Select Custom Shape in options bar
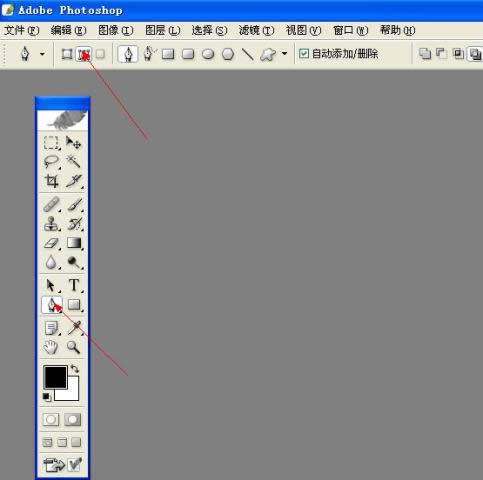Screen dimensions: 483x480 pos(268,54)
